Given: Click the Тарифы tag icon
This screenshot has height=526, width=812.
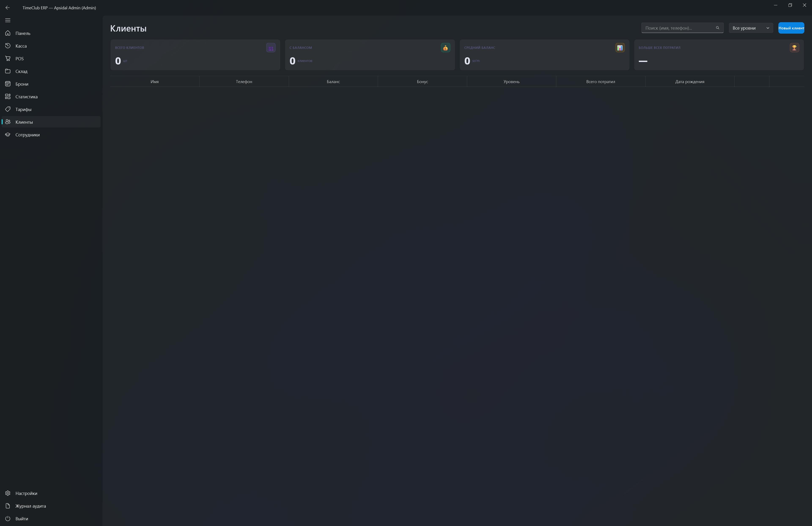Looking at the screenshot, I should [x=8, y=109].
